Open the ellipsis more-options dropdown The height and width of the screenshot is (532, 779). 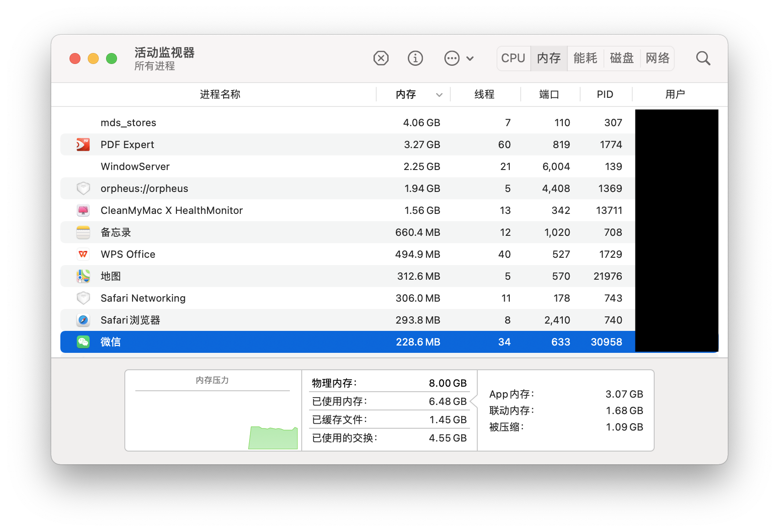(459, 59)
